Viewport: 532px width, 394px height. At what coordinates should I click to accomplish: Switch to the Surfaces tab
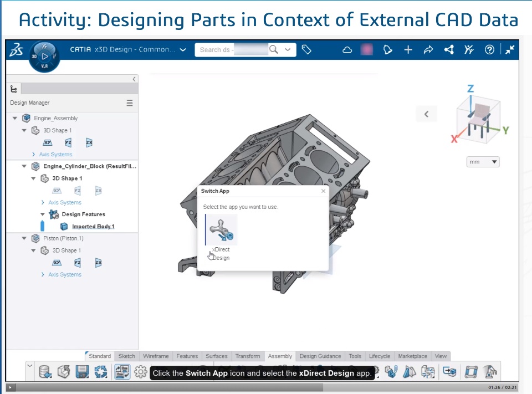click(217, 356)
